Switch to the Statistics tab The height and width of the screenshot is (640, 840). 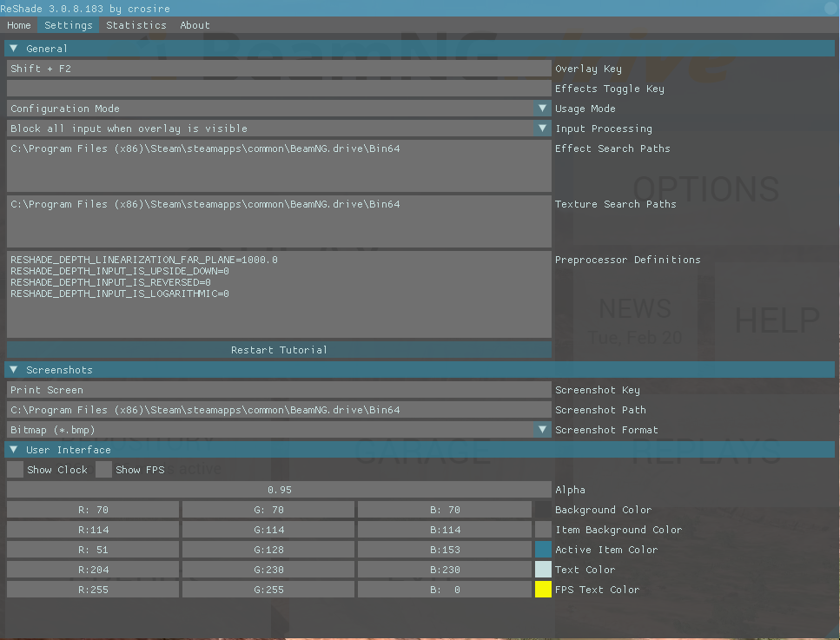tap(136, 25)
